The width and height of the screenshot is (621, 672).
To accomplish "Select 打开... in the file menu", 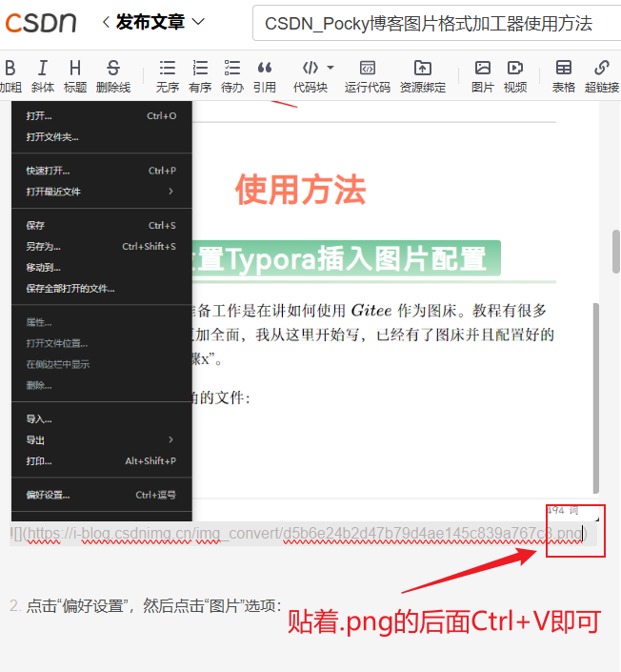I will (102, 115).
